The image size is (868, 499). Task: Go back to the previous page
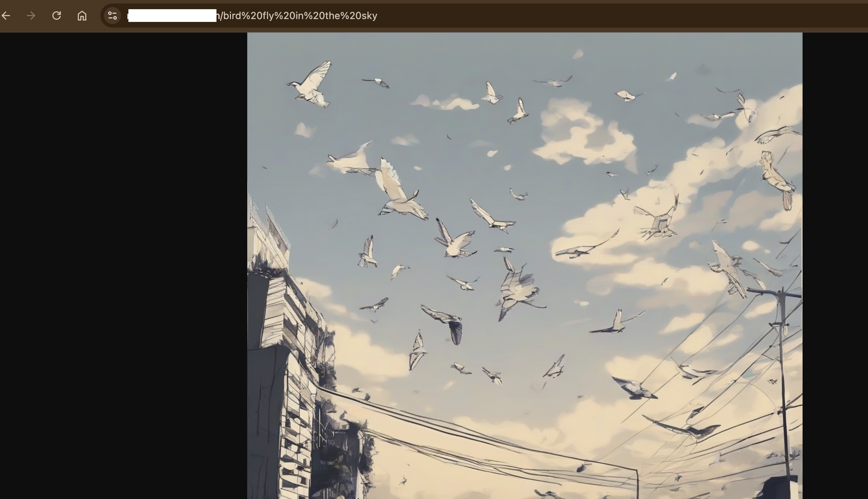pos(6,16)
